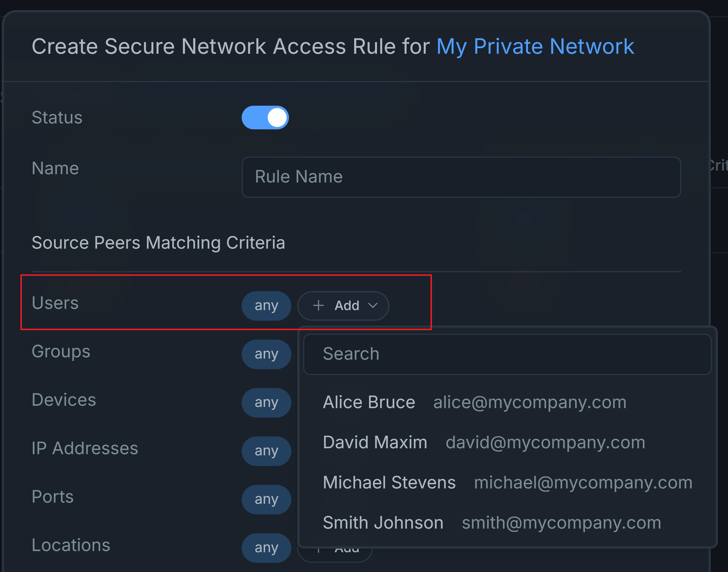Select David Maxim from the user list
The width and height of the screenshot is (728, 572).
[375, 442]
